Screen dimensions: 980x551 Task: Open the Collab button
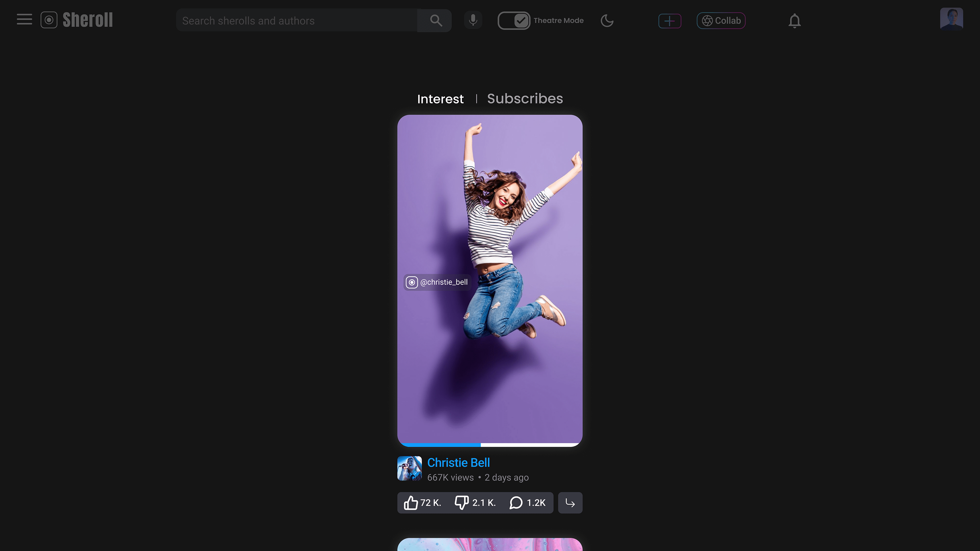721,21
